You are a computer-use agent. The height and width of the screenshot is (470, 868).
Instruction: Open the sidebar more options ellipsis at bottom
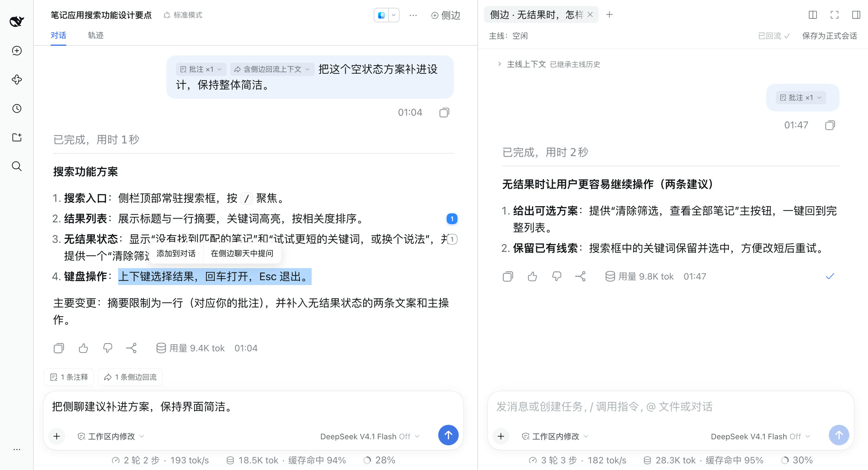(x=17, y=450)
